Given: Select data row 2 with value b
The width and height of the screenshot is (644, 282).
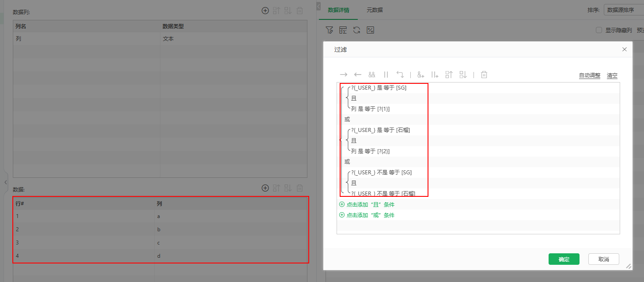Looking at the screenshot, I should [x=160, y=229].
